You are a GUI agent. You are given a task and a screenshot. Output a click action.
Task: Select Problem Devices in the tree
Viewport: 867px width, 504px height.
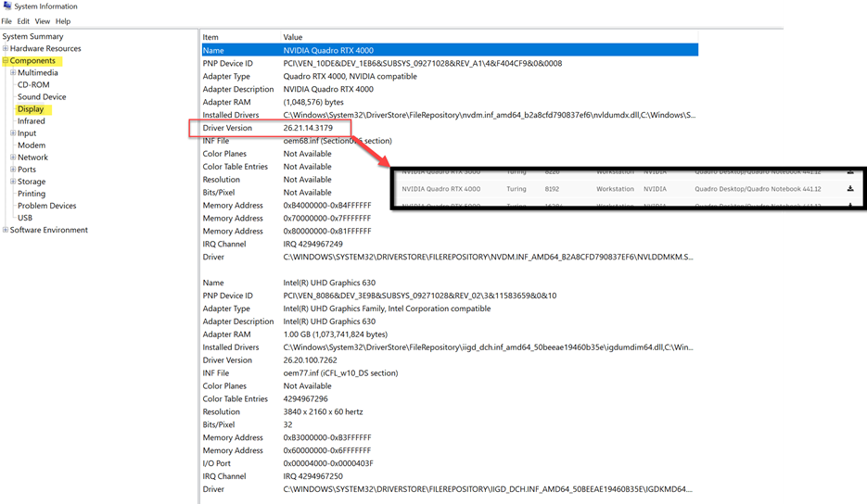coord(47,206)
